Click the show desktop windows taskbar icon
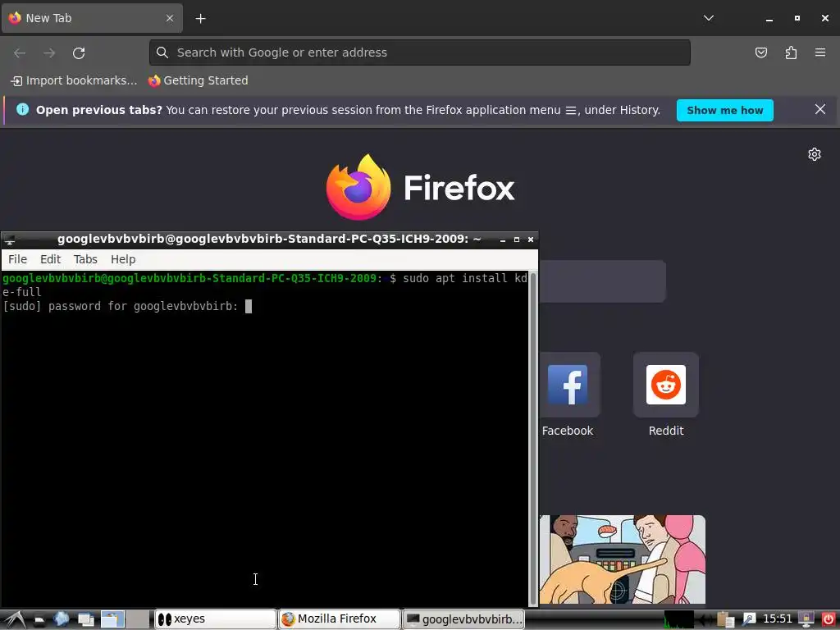Image resolution: width=840 pixels, height=630 pixels. [x=85, y=620]
